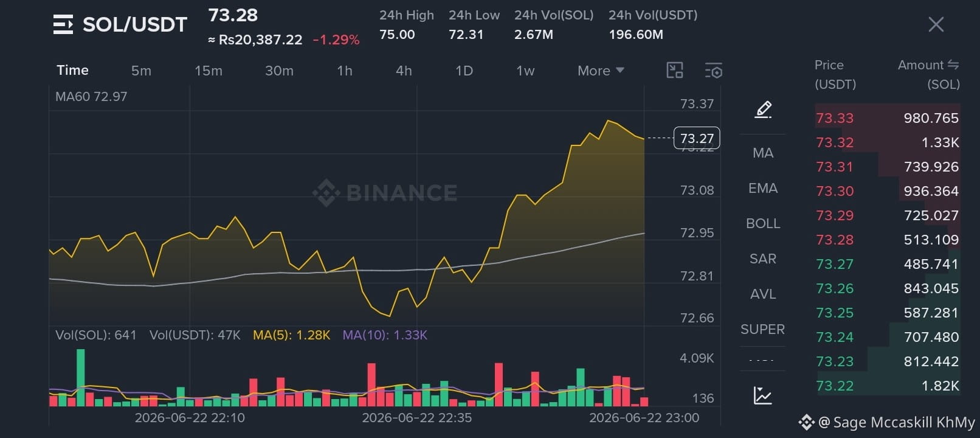Open the pair list menu icon
This screenshot has width=980, height=438.
click(63, 24)
